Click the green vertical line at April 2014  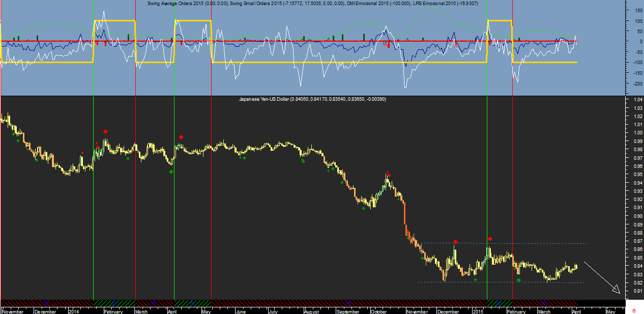(x=174, y=229)
